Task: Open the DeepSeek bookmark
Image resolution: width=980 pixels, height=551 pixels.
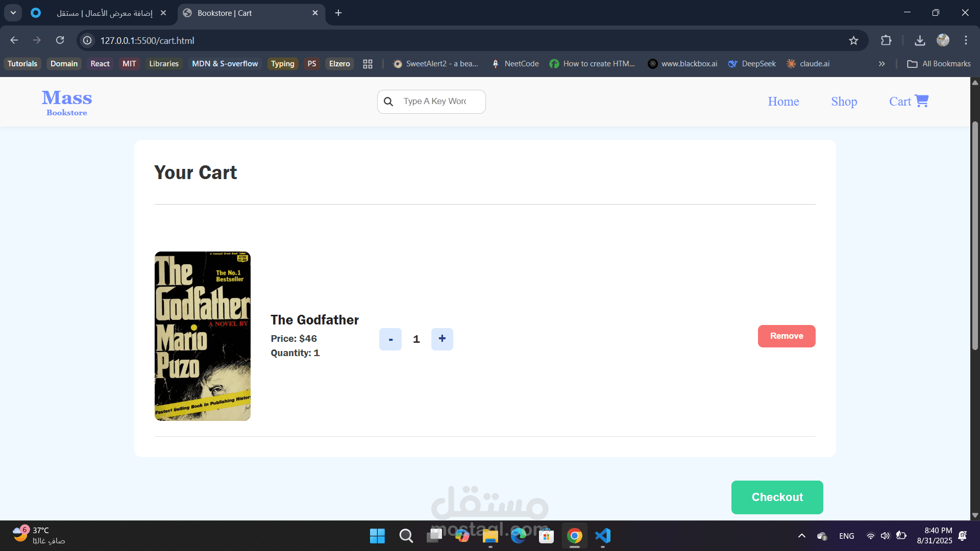Action: pyautogui.click(x=752, y=64)
